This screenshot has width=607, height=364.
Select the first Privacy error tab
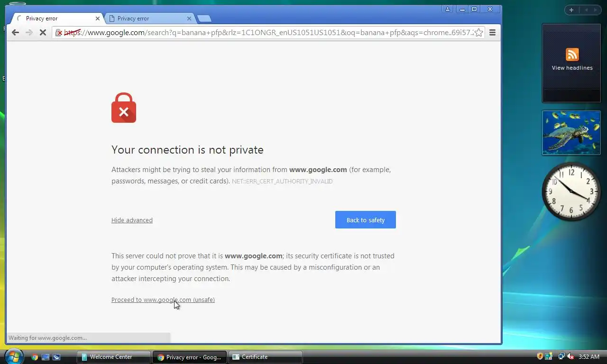(x=57, y=18)
